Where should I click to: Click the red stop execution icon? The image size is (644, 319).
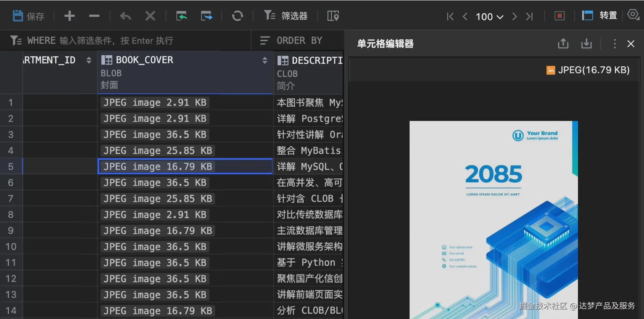pyautogui.click(x=559, y=15)
